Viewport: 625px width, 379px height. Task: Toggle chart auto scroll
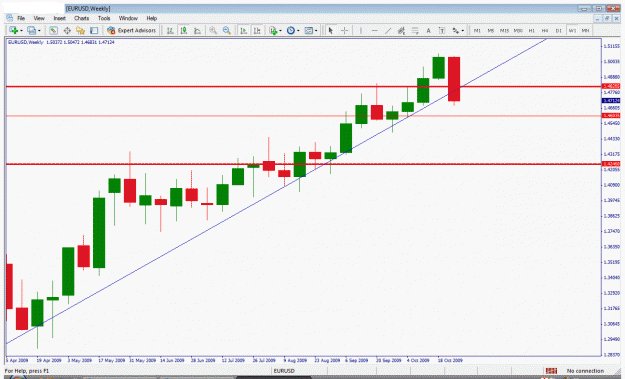243,30
